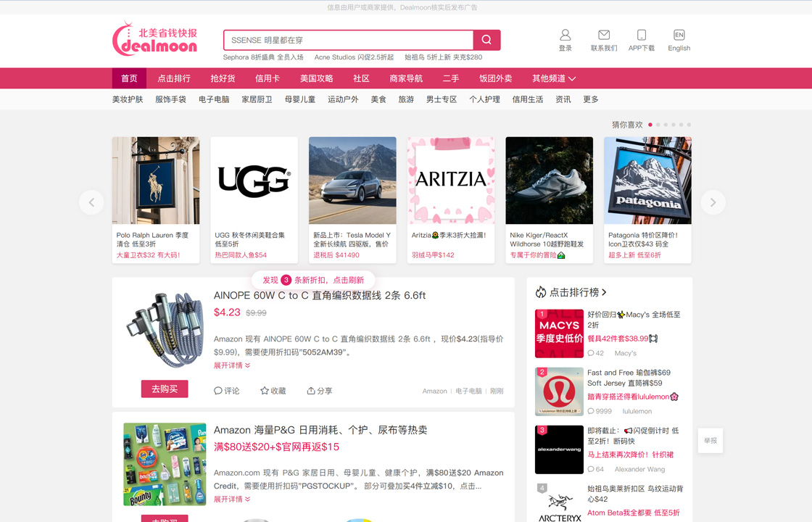This screenshot has width=812, height=522.
Task: Open the 服饰手袋 category link
Action: tap(170, 99)
